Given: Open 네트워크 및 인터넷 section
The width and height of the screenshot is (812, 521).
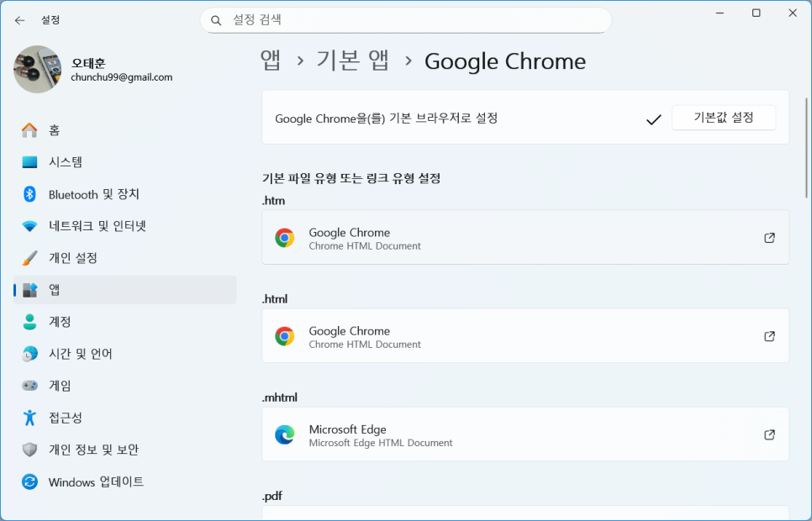Looking at the screenshot, I should coord(124,226).
